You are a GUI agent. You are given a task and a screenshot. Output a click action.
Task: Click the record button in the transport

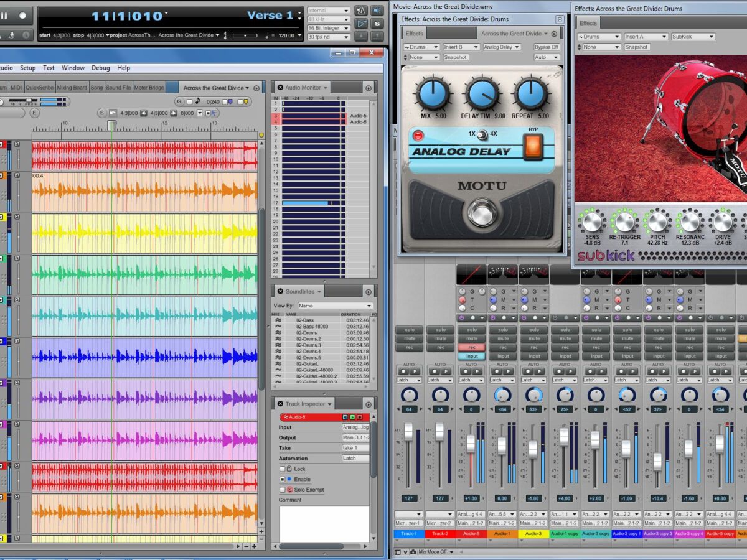pos(23,16)
